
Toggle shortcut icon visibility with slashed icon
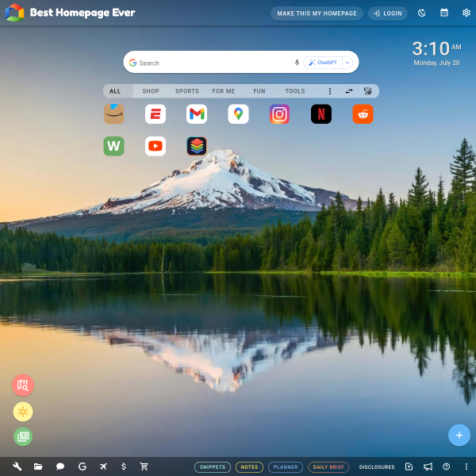(x=368, y=91)
